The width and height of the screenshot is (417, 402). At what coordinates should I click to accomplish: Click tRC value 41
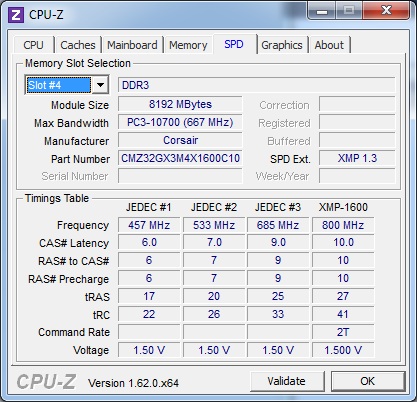[x=343, y=314]
